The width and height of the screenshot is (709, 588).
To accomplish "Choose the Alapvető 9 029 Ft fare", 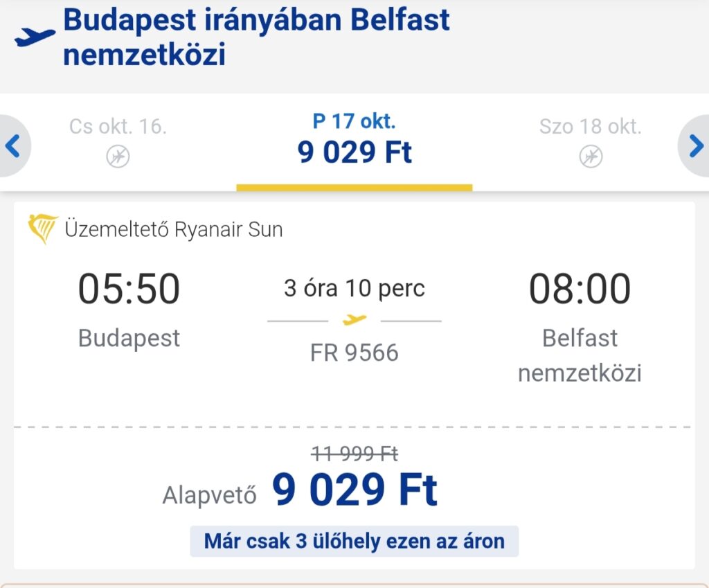I will [x=300, y=490].
